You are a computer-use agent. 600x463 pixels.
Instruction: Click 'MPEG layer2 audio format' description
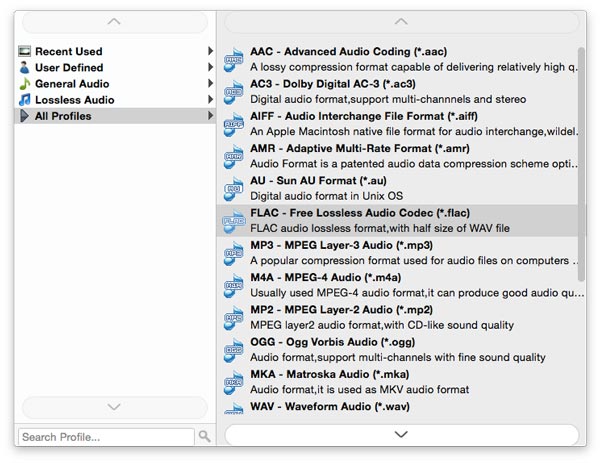382,325
